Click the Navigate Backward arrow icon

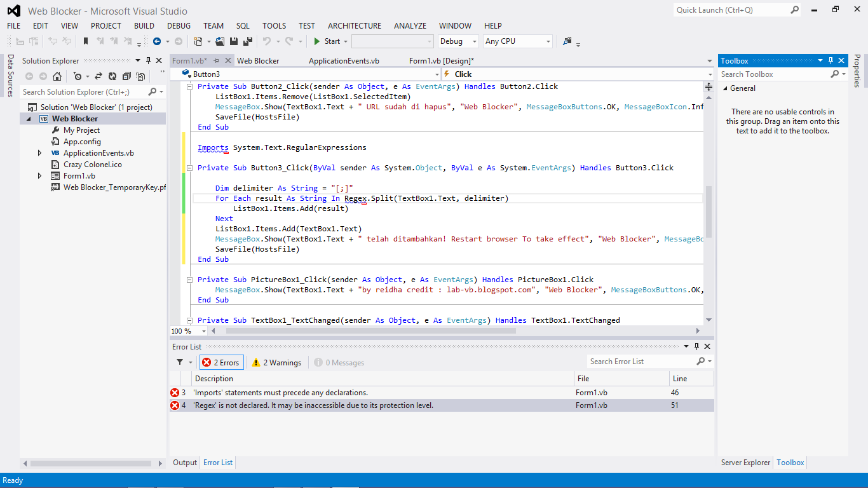point(157,41)
